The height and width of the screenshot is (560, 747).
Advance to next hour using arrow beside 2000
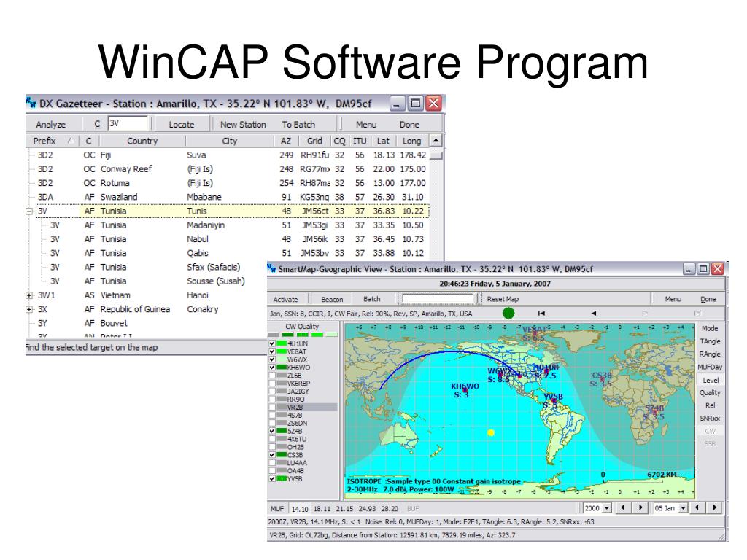pyautogui.click(x=640, y=507)
